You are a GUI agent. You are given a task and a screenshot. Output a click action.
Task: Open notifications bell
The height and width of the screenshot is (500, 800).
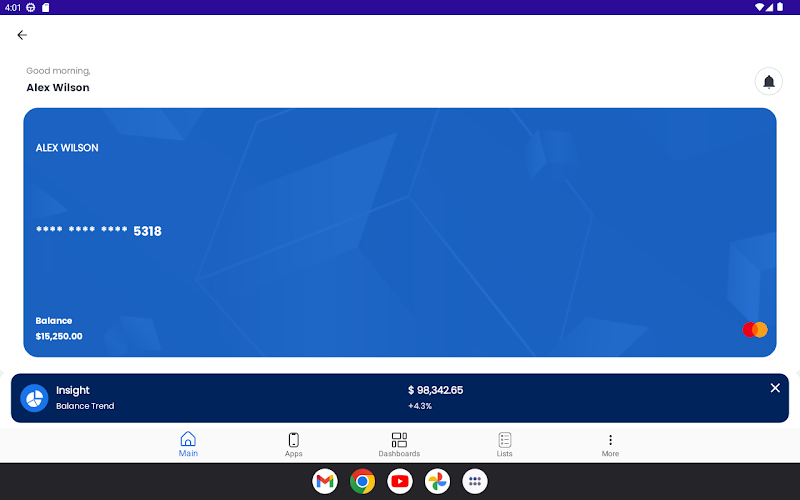(x=768, y=82)
